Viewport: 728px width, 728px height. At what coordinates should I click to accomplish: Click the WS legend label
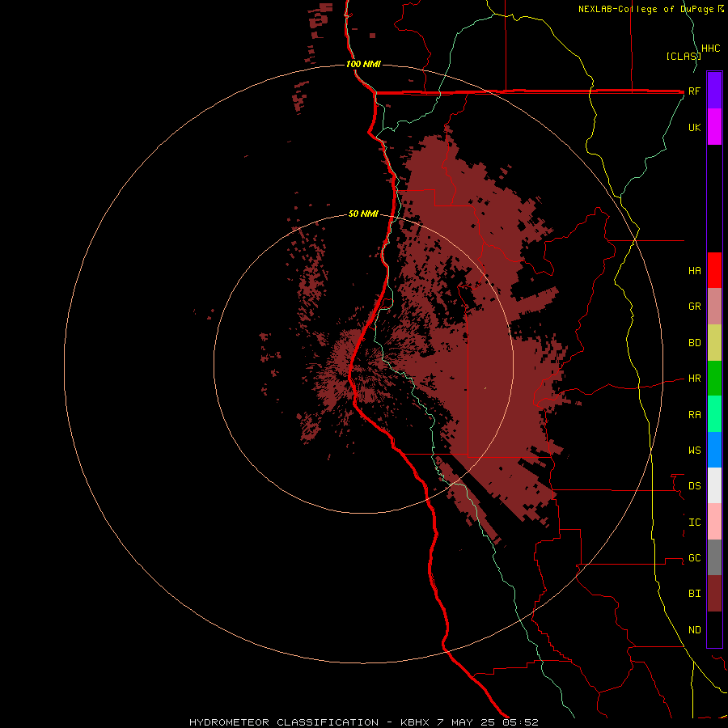[x=695, y=450]
